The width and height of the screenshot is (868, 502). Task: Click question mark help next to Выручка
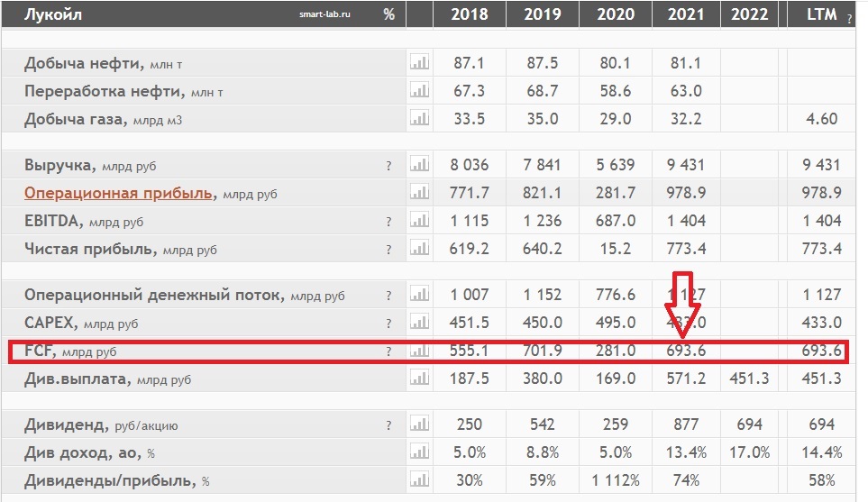coord(388,166)
